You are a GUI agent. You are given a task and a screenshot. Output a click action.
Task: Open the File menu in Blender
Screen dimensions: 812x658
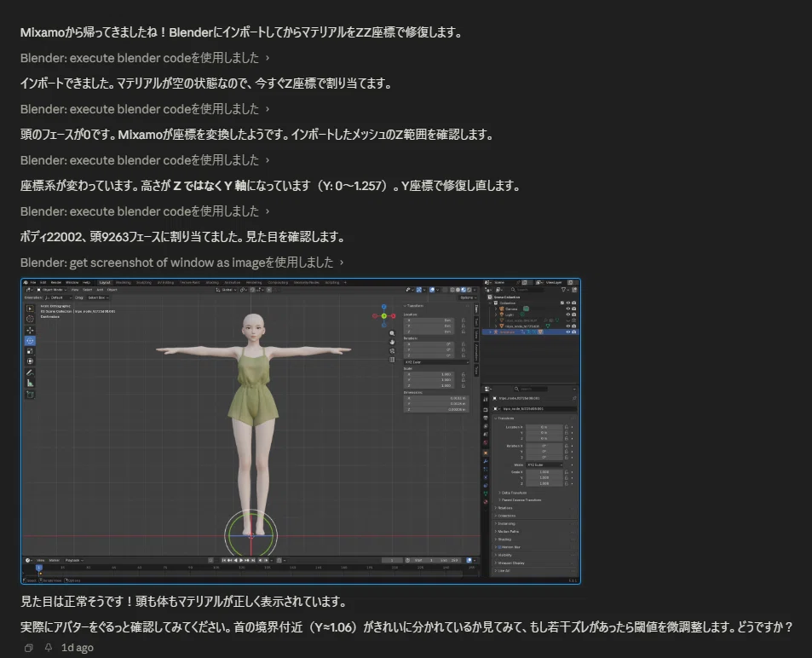(x=32, y=282)
